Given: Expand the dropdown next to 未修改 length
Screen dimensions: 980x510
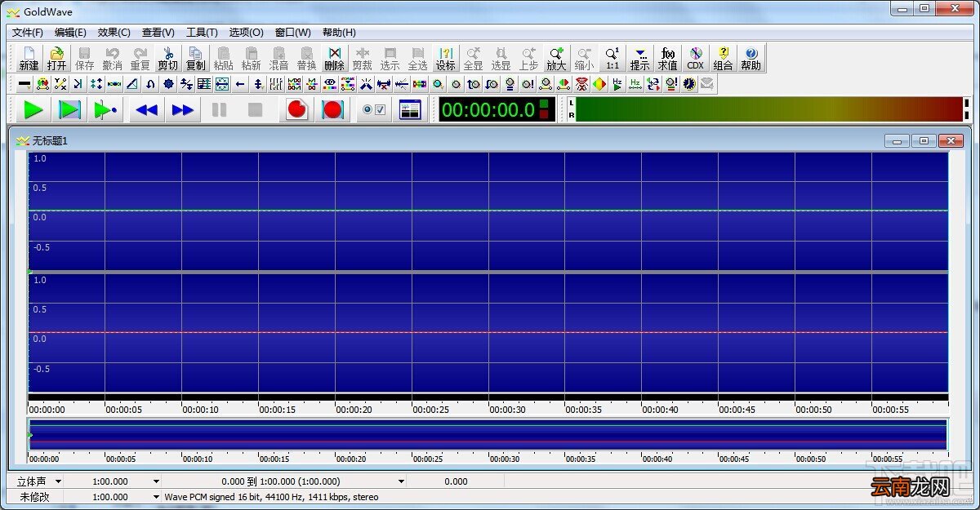Looking at the screenshot, I should 156,496.
